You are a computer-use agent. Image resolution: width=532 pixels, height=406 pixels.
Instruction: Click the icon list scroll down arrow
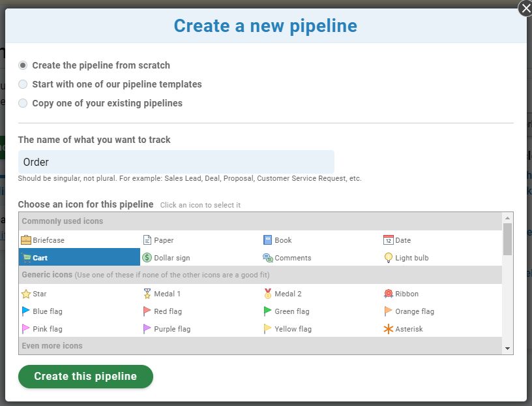click(x=508, y=349)
